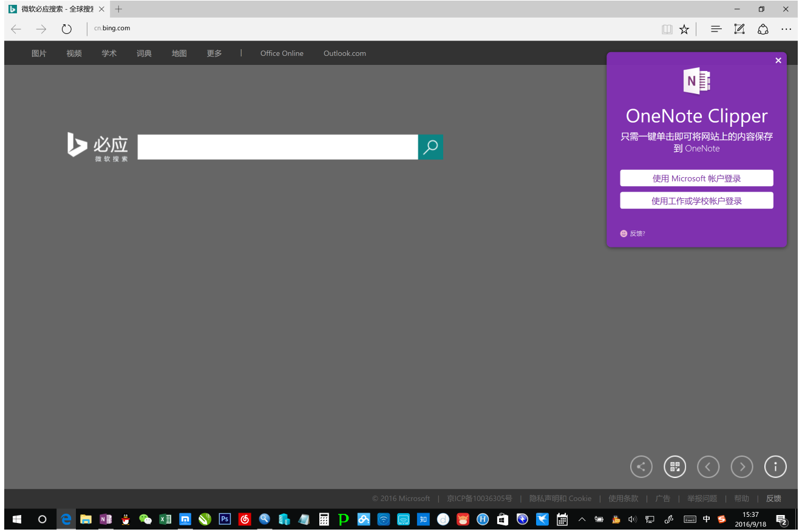Click the Edge share icon in toolbar
802x532 pixels.
(763, 29)
